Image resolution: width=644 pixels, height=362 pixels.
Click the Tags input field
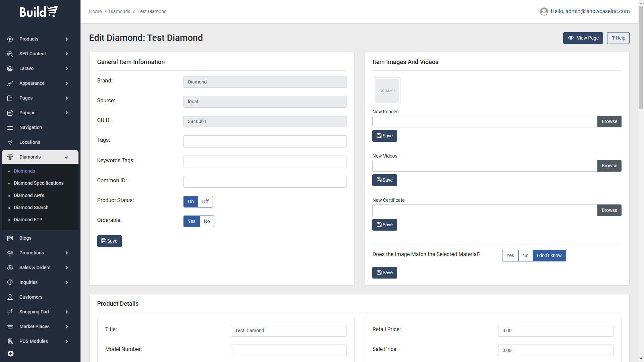(265, 141)
